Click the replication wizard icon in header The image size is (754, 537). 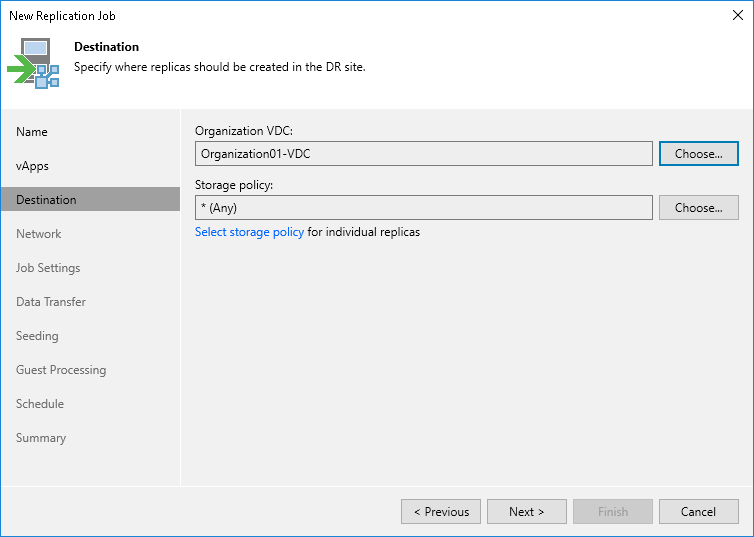pyautogui.click(x=33, y=63)
